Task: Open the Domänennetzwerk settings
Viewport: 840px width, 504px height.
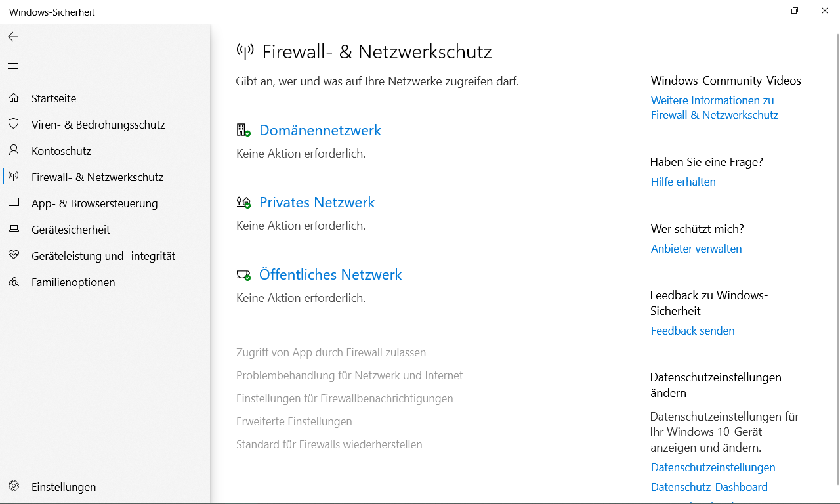Action: click(320, 131)
